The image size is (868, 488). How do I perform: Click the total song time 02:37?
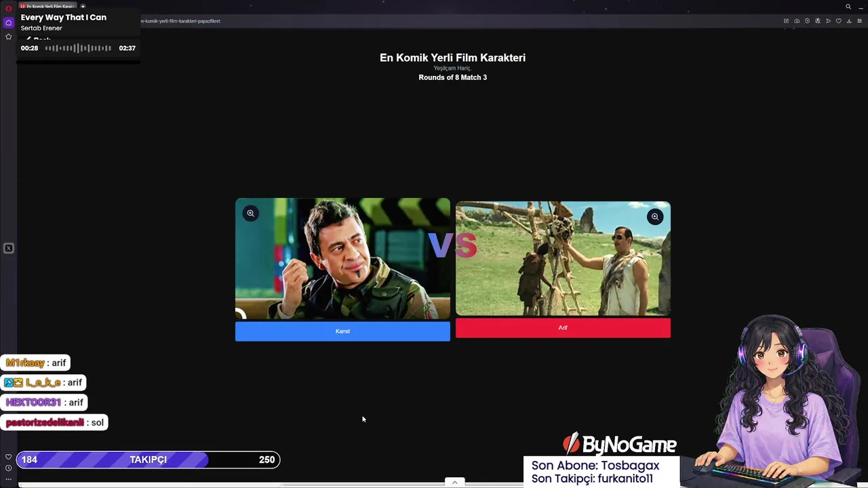pos(127,48)
